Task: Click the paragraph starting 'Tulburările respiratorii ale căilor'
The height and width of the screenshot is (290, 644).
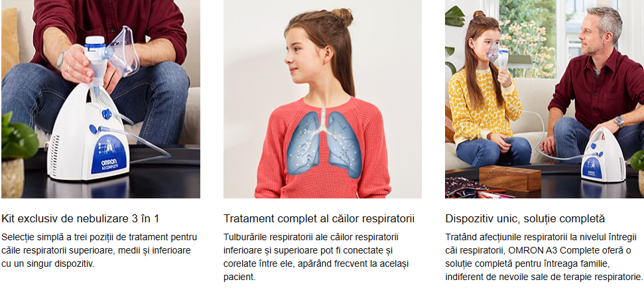Action: (x=316, y=257)
